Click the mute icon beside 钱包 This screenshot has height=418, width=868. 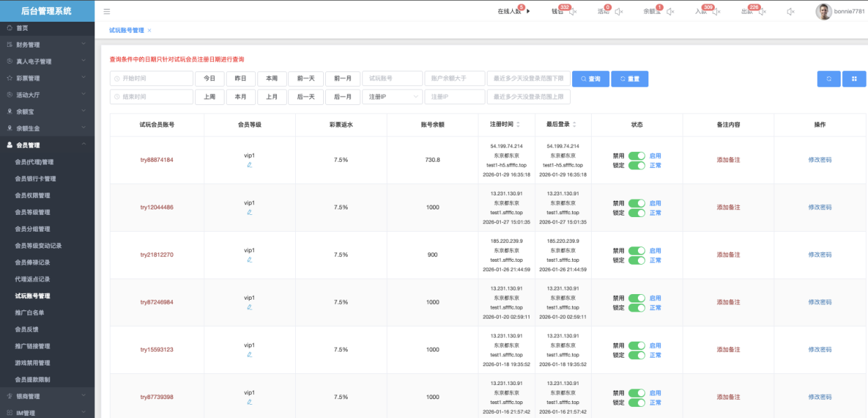pos(573,11)
